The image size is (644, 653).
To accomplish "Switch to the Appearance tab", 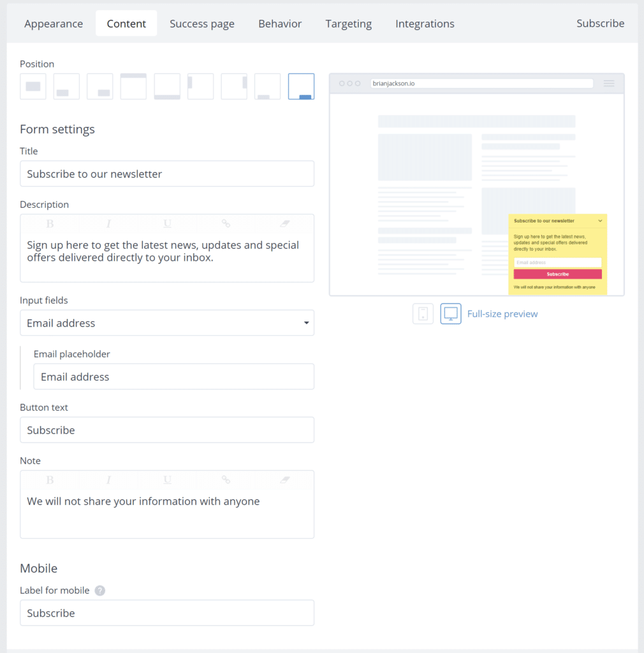I will tap(54, 23).
